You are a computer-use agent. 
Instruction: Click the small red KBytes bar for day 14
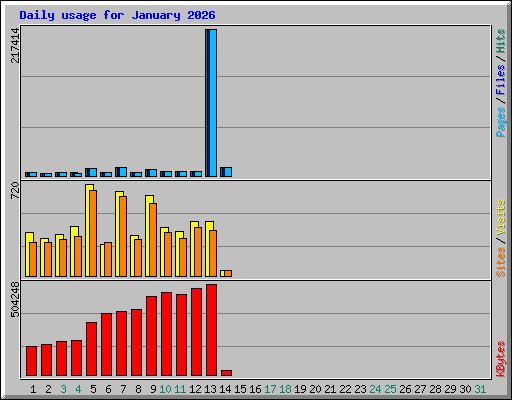226,373
